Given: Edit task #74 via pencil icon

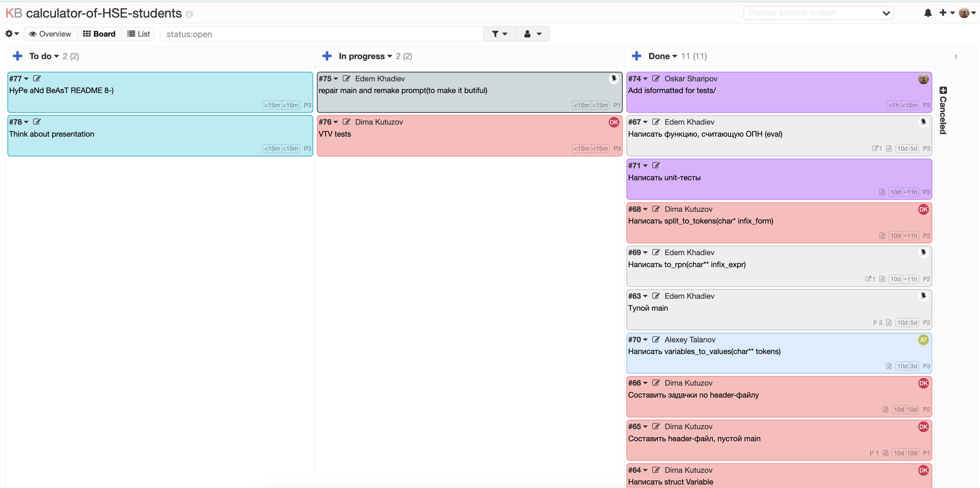Looking at the screenshot, I should pos(656,78).
